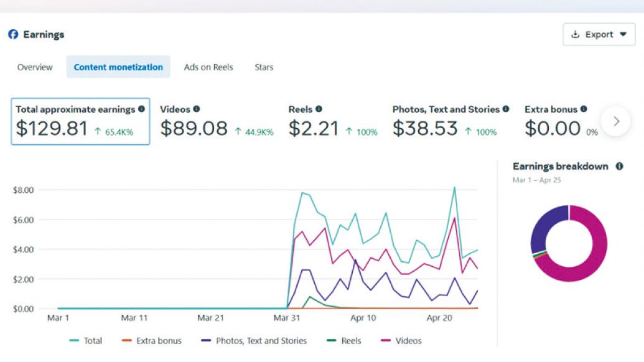Click the info icon beside Extra bonus
644x362 pixels.
coord(584,109)
